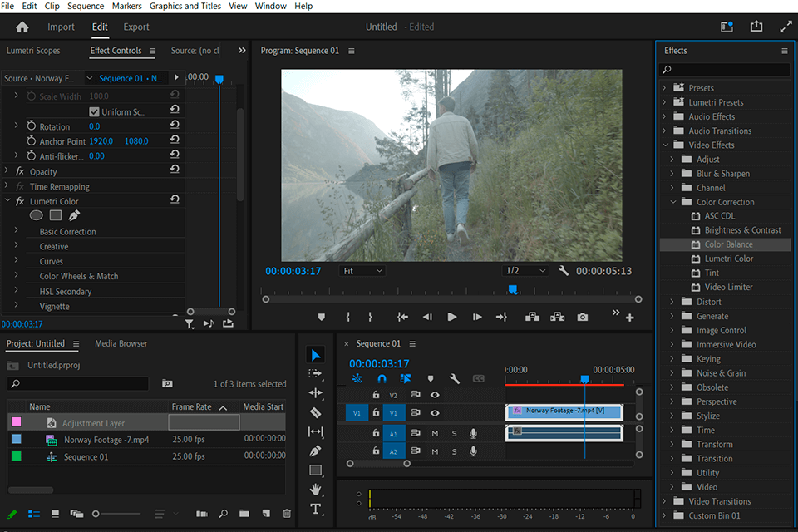Toggle Linked Selection in timeline
Screen dimensions: 798x532
406,379
